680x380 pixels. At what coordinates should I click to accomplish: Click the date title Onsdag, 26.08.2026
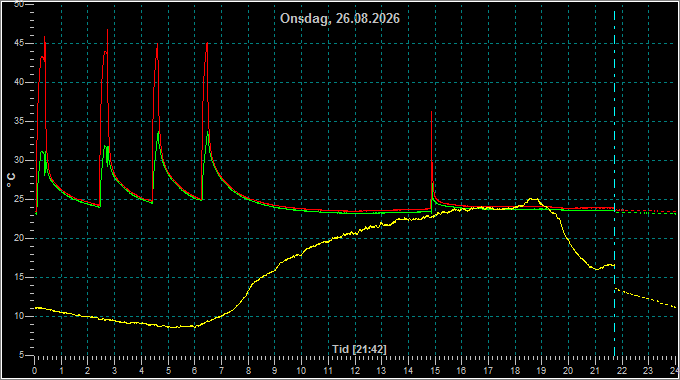pyautogui.click(x=340, y=19)
